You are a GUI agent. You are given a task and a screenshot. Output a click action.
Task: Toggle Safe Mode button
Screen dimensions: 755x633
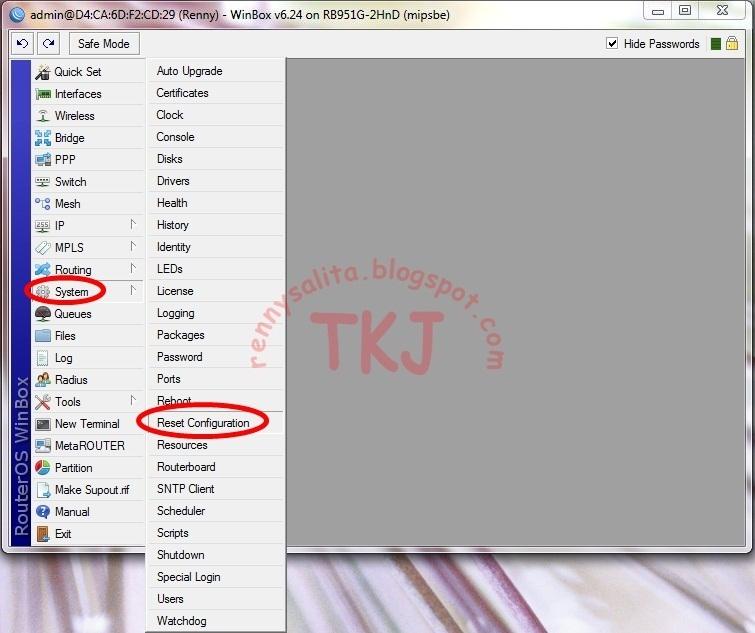[104, 44]
